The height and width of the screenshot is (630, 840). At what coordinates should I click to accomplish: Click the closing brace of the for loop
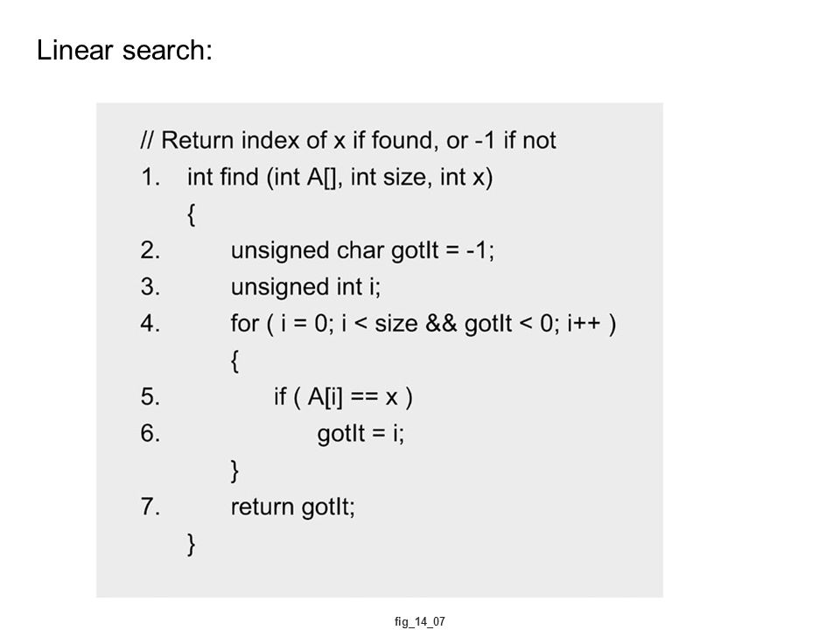point(234,471)
